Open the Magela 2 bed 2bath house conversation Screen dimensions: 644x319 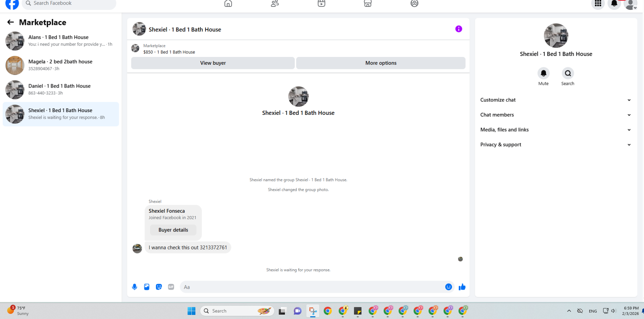pos(61,65)
